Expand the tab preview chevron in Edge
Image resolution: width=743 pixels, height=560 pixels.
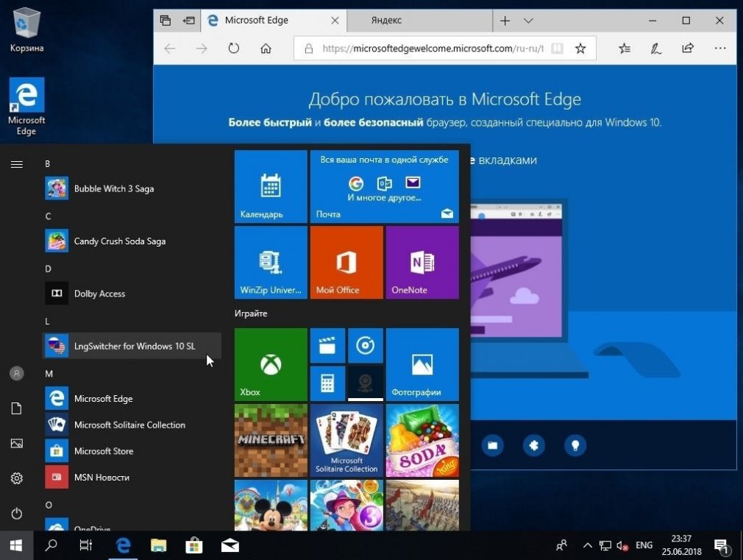pyautogui.click(x=528, y=21)
